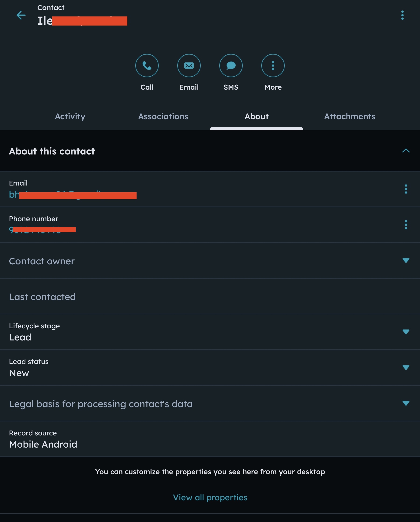Screen dimensions: 420x522
Task: Tap the Email envelope icon
Action: pyautogui.click(x=189, y=66)
